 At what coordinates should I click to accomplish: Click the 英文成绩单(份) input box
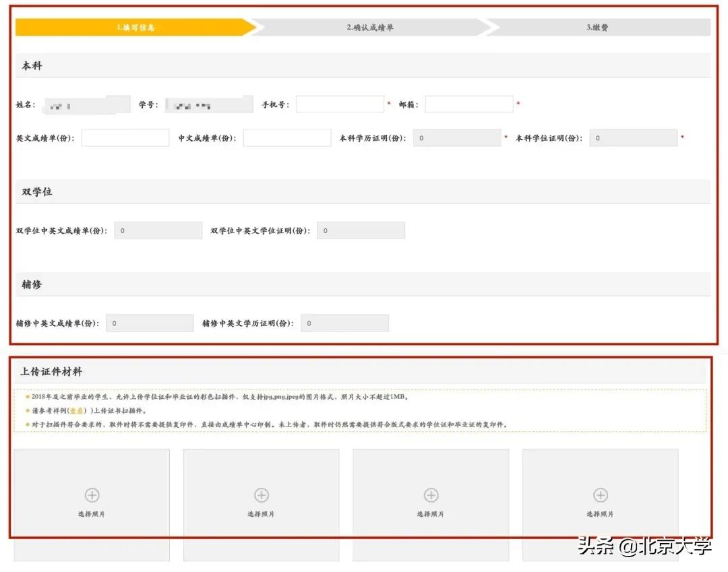[x=127, y=137]
